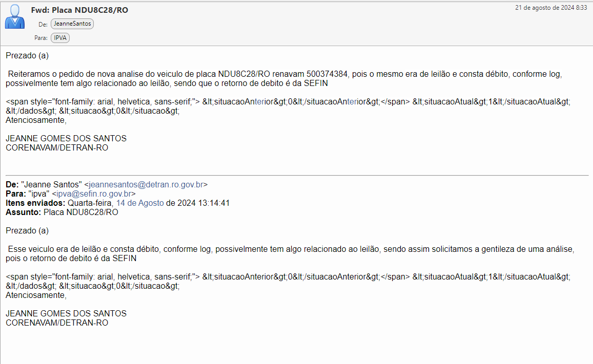Click the word 'Reiteramos' in the message
The width and height of the screenshot is (593, 364).
(27, 74)
